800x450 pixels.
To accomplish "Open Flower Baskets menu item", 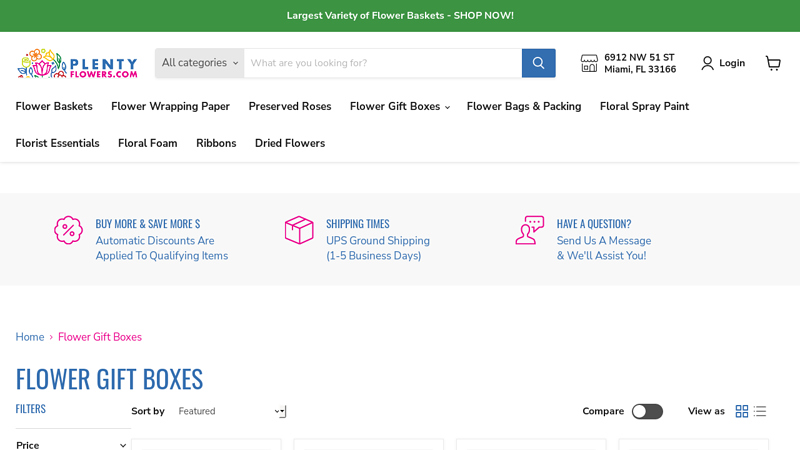I will 54,106.
